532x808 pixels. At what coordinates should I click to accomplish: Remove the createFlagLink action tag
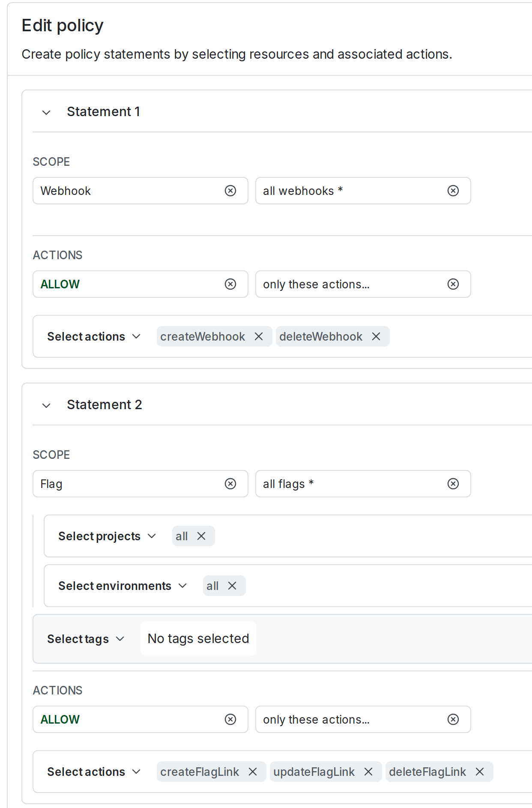(x=253, y=772)
